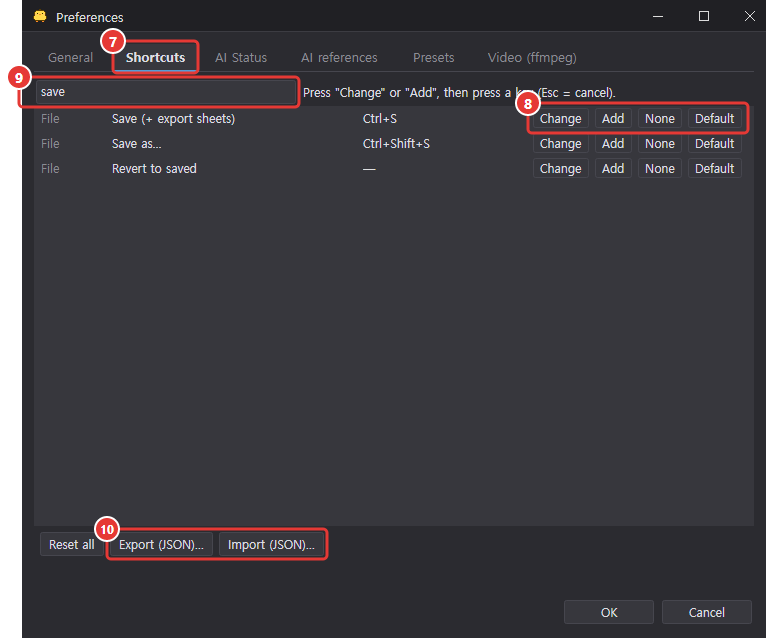Close the Preferences window
766x638 pixels.
(x=749, y=16)
